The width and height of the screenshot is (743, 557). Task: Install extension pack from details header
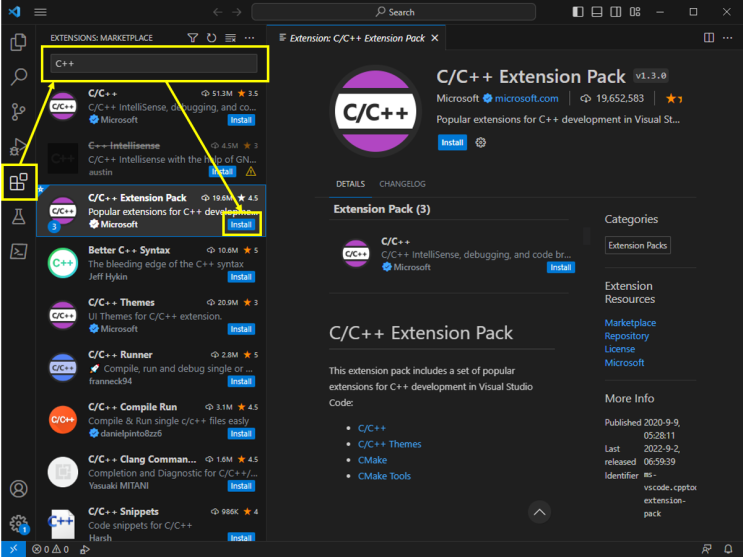click(x=452, y=142)
